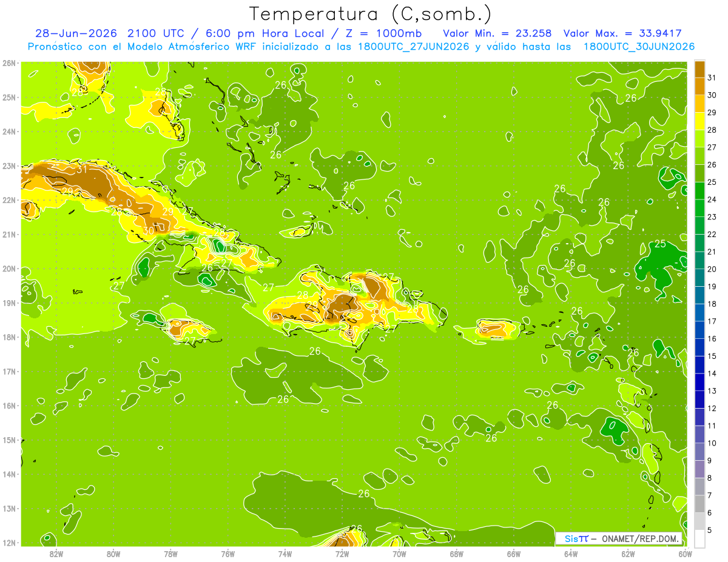Click the "15N" latitude axis label
728x562 pixels.
click(x=9, y=440)
